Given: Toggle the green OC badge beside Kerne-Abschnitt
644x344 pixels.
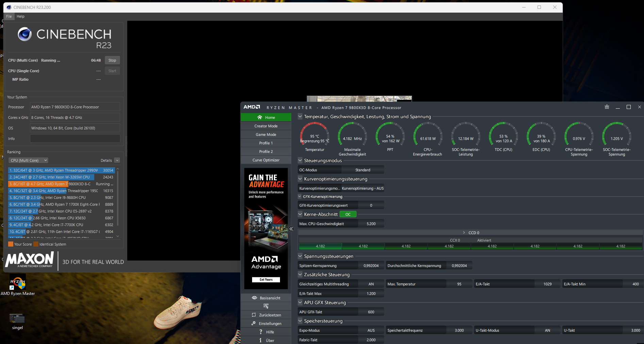Looking at the screenshot, I should 348,214.
